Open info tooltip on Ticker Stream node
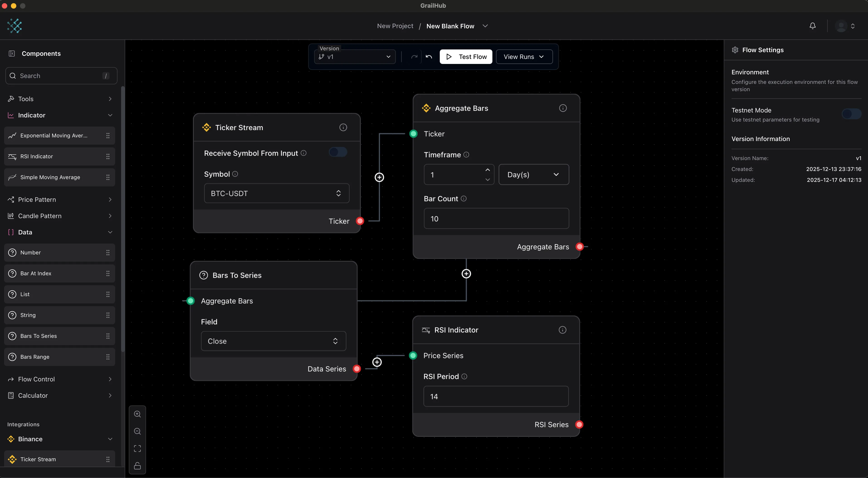868x478 pixels. point(343,127)
